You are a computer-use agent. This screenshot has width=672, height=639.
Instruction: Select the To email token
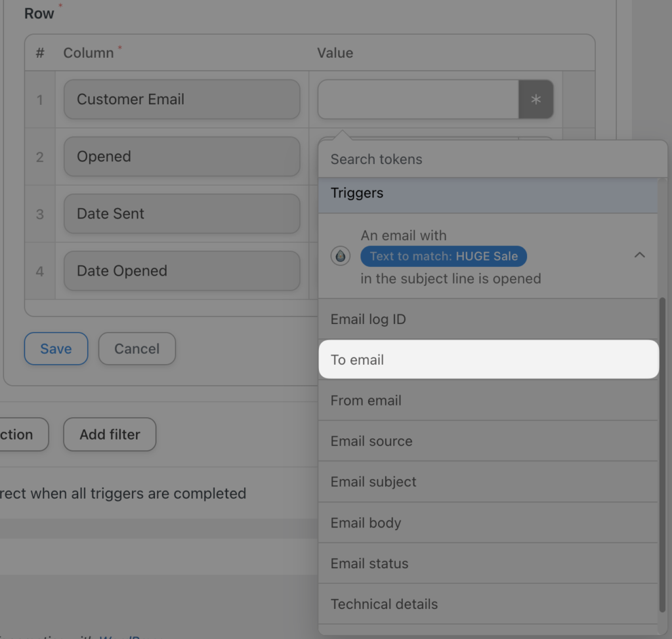coord(488,360)
